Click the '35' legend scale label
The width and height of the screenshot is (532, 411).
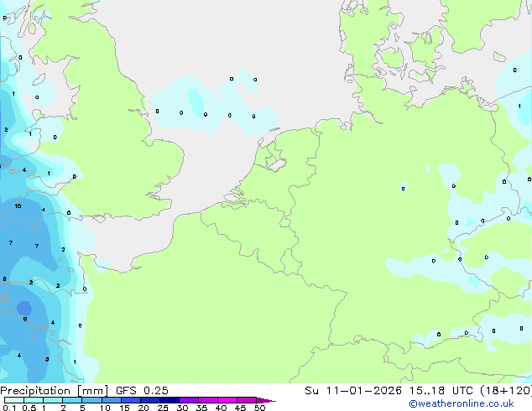coord(201,408)
